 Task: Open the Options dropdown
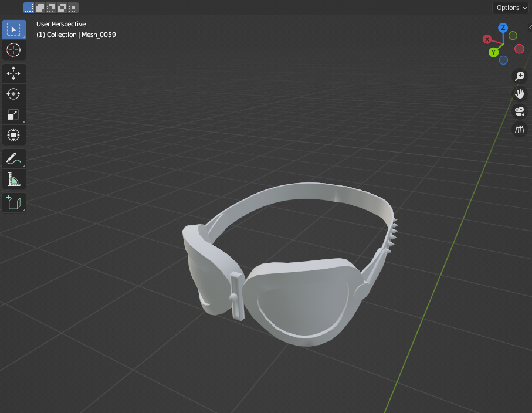(x=511, y=8)
